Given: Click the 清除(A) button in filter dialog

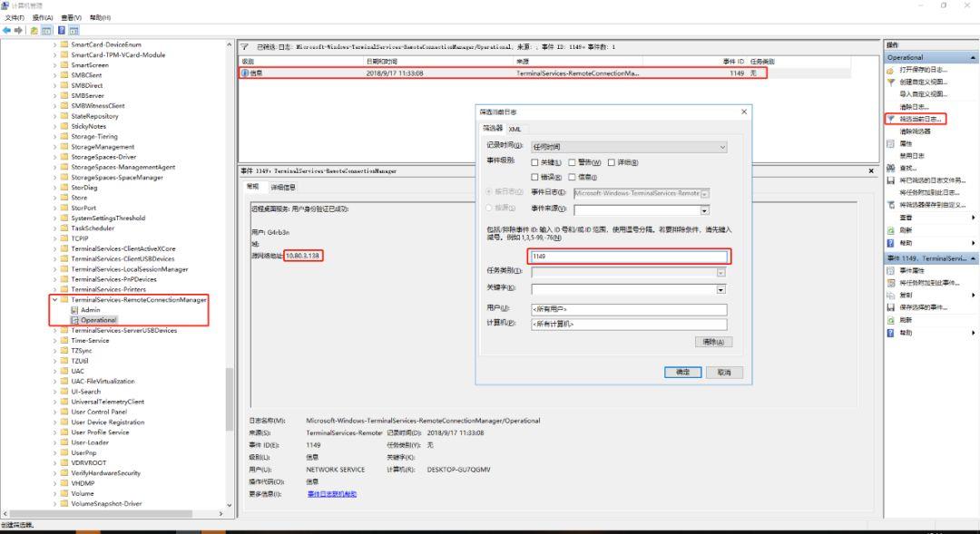Looking at the screenshot, I should coord(713,343).
